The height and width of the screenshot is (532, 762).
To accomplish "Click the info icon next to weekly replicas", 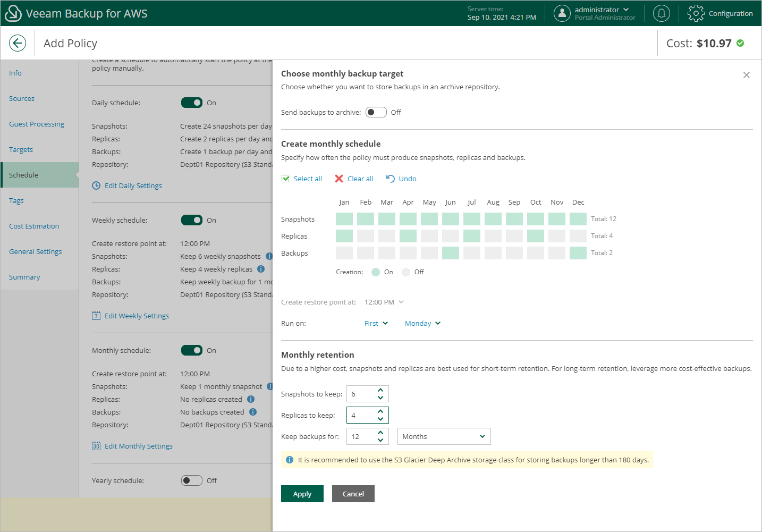I will 261,269.
